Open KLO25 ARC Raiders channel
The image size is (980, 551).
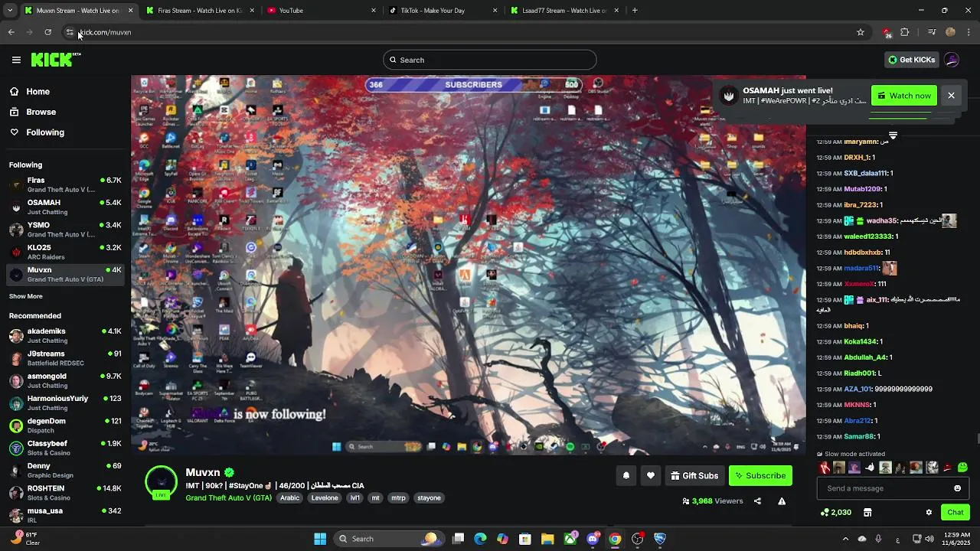coord(65,252)
